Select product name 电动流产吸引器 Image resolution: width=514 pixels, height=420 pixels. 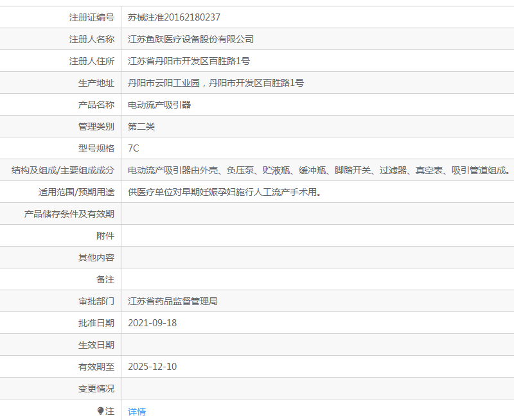click(159, 105)
